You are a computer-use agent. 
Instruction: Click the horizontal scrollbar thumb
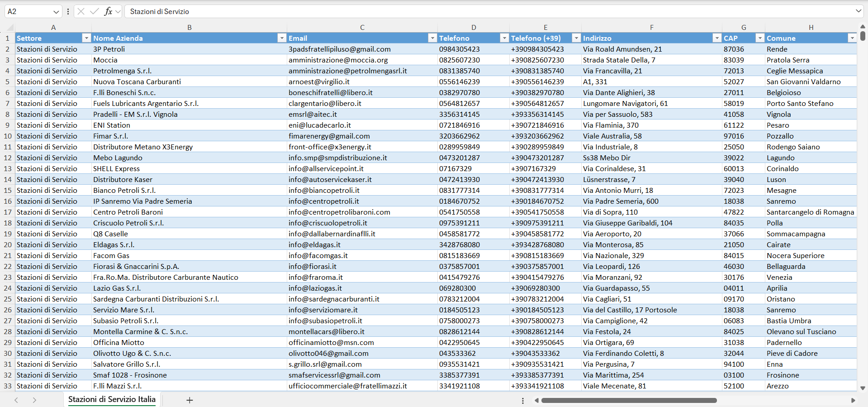pos(629,400)
